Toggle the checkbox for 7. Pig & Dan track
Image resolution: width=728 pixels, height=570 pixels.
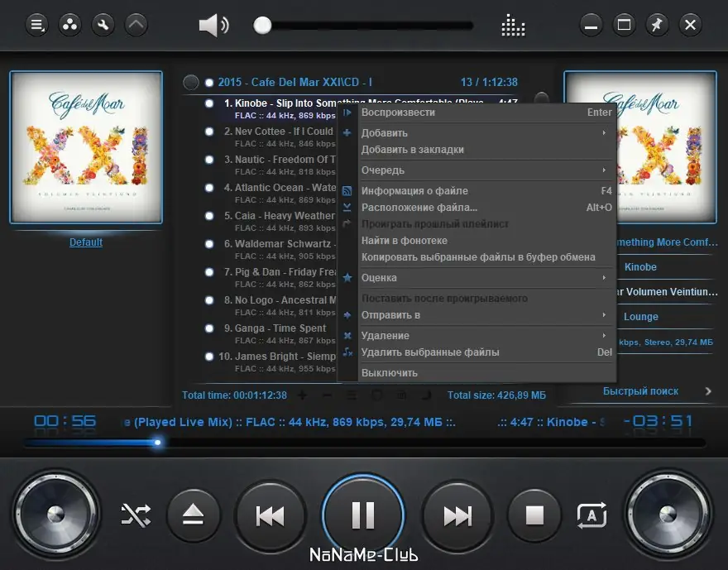point(209,272)
